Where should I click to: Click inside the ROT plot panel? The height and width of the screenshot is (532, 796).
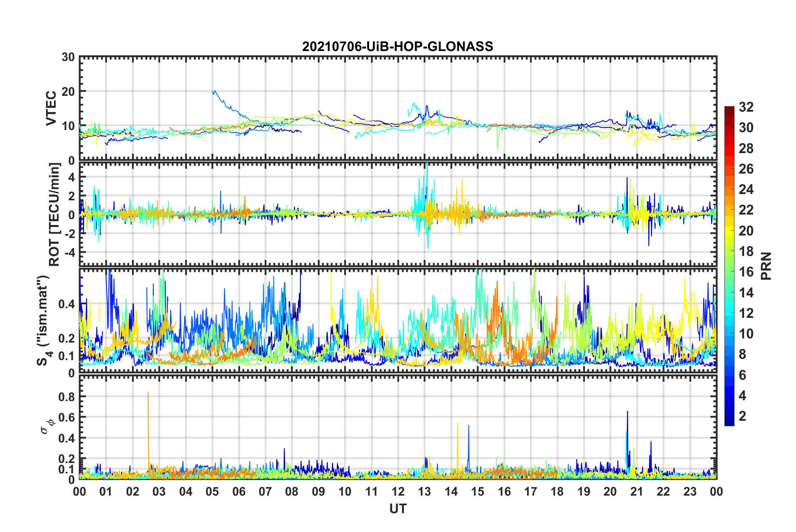click(x=398, y=215)
